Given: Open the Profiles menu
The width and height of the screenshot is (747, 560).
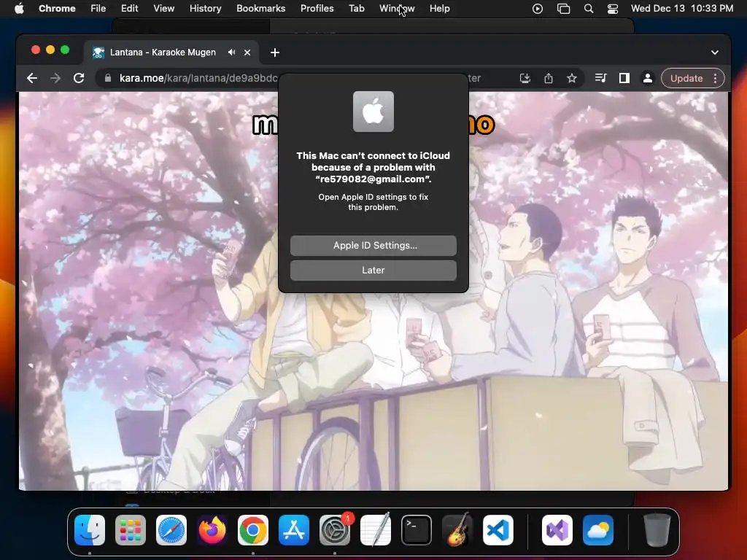Looking at the screenshot, I should pyautogui.click(x=317, y=9).
